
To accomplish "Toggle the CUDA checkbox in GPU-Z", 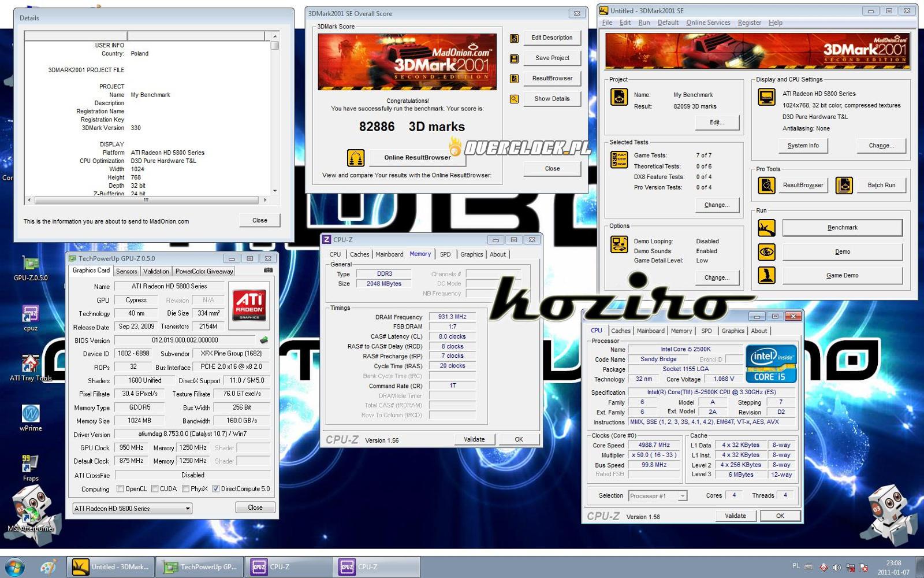I will pos(155,489).
